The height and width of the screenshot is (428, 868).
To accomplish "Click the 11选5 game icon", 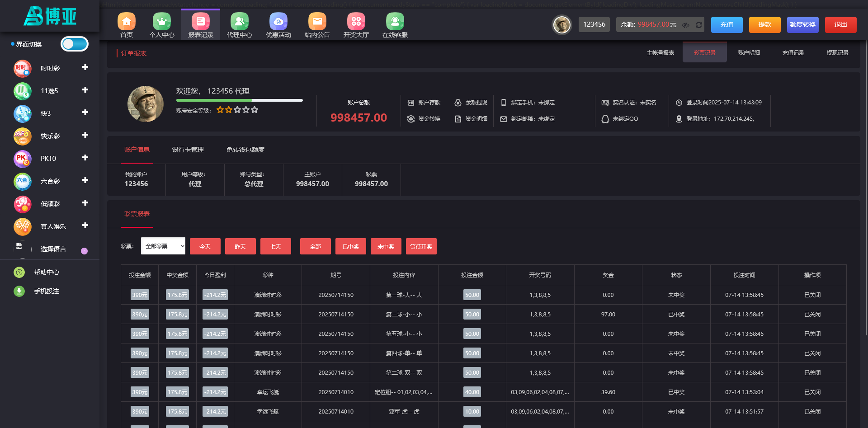I will coord(23,91).
